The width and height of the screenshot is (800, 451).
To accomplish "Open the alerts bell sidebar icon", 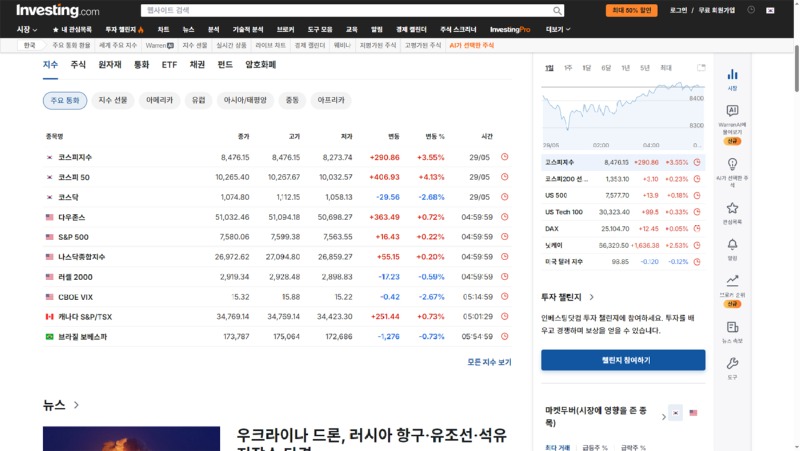I will (732, 244).
